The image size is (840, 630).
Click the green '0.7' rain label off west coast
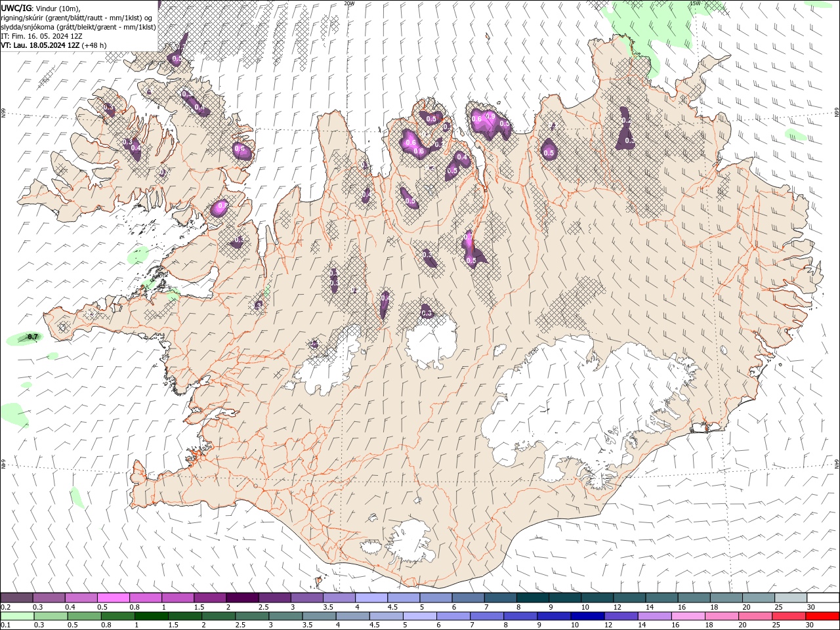pos(33,337)
